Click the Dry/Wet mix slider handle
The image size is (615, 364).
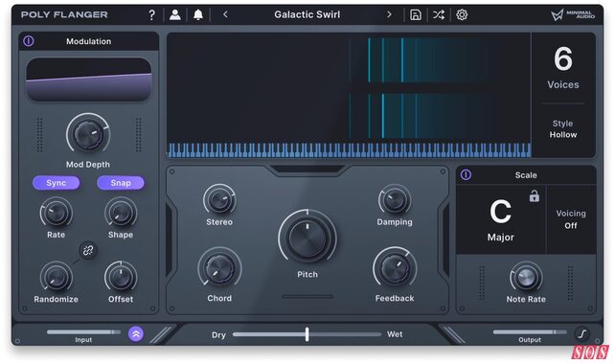[307, 334]
